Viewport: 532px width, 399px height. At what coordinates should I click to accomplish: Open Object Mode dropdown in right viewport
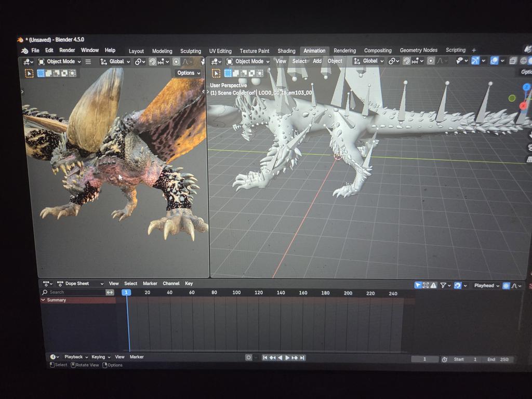248,61
